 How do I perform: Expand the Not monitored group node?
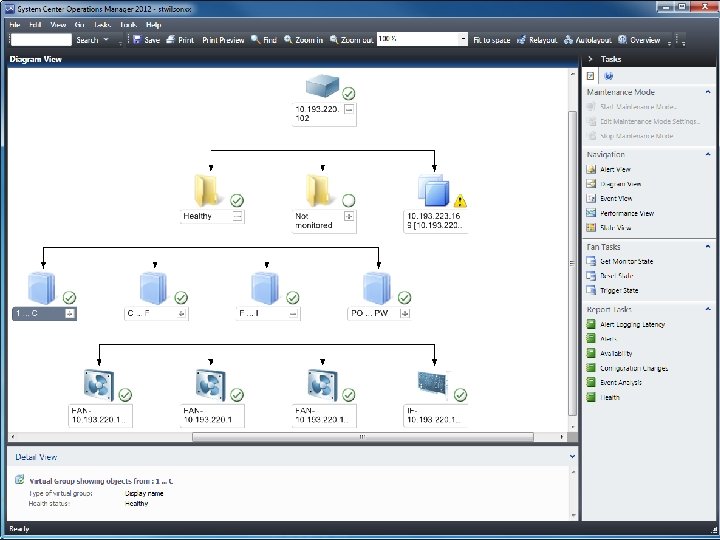[349, 216]
